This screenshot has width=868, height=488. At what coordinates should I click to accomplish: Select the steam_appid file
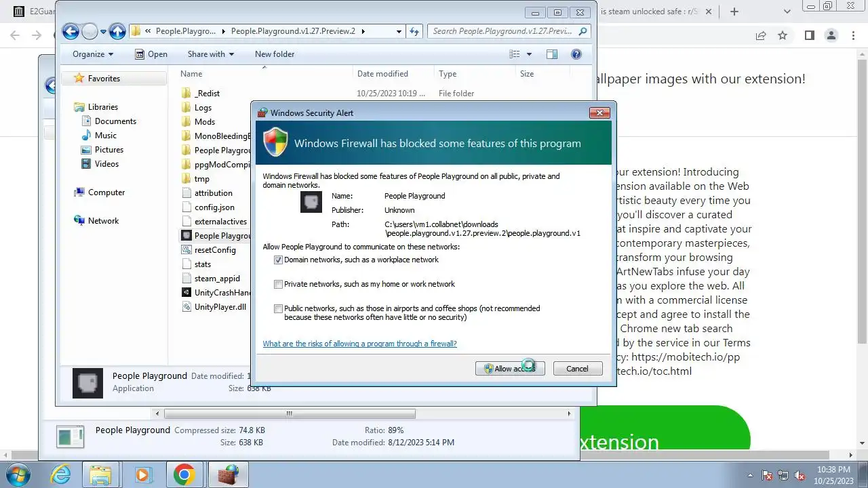[x=217, y=279]
